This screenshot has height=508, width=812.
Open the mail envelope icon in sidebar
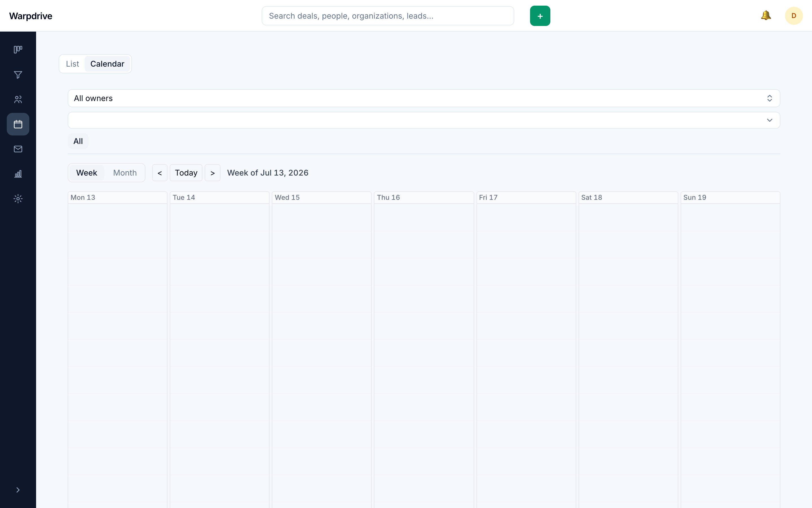pyautogui.click(x=18, y=149)
